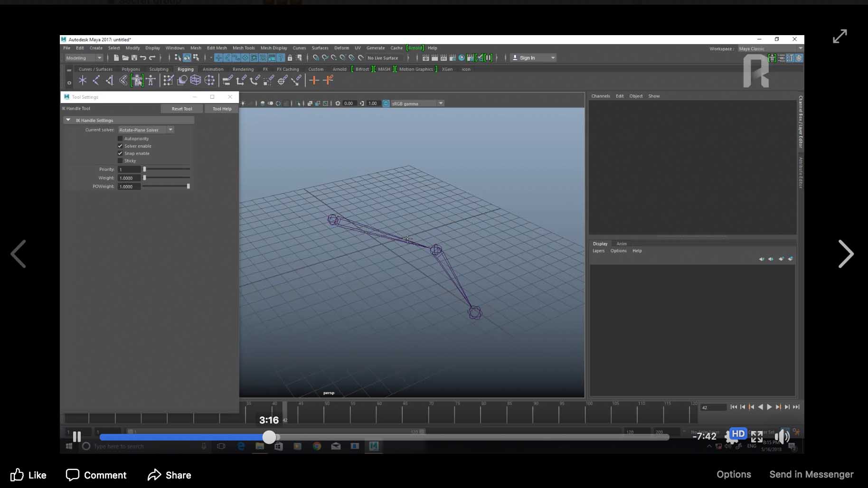Go to next media with right arrow
The height and width of the screenshot is (488, 868).
pyautogui.click(x=846, y=254)
